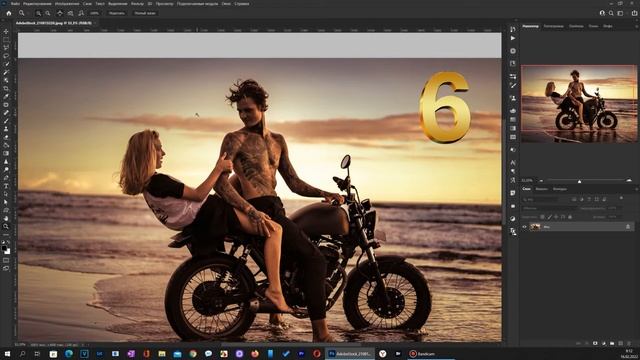Click the Navigator zoom slider handle
This screenshot has width=640, height=360.
(580, 182)
